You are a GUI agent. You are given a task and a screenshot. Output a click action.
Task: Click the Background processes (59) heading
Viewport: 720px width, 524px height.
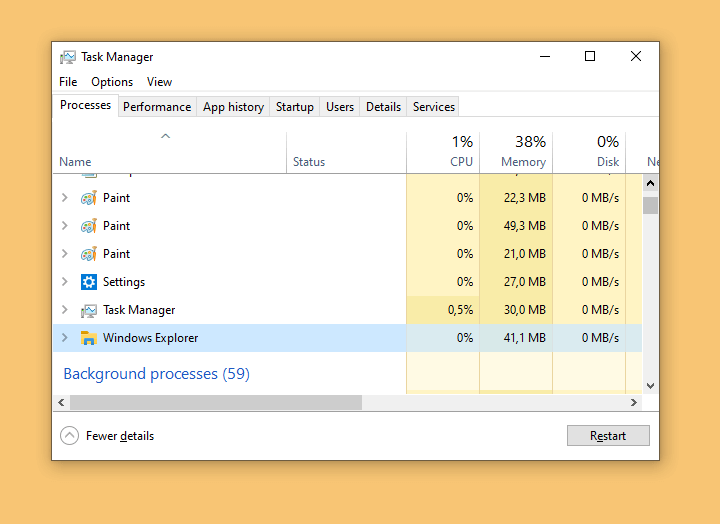click(x=157, y=374)
